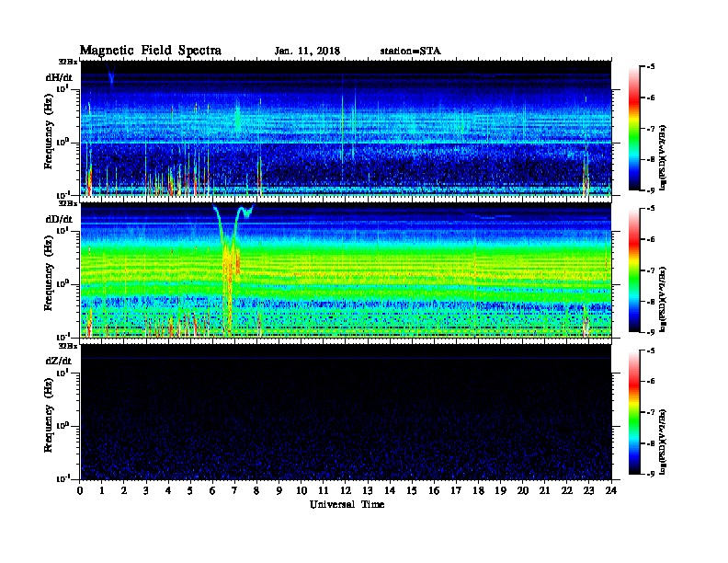Click the dH/dt color scale bar

[634, 128]
